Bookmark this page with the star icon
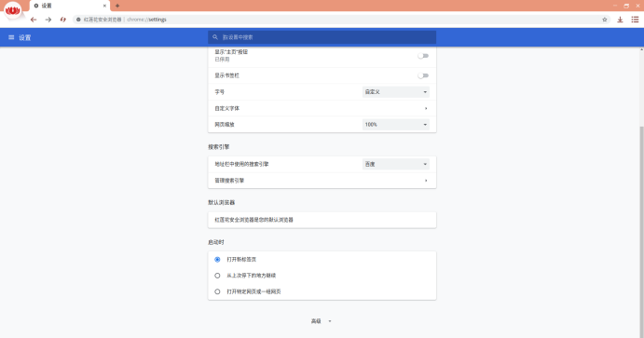 coord(605,20)
